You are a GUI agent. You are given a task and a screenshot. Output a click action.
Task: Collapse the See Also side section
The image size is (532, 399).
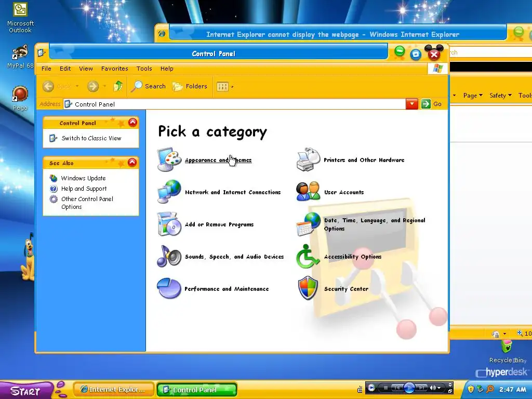132,163
